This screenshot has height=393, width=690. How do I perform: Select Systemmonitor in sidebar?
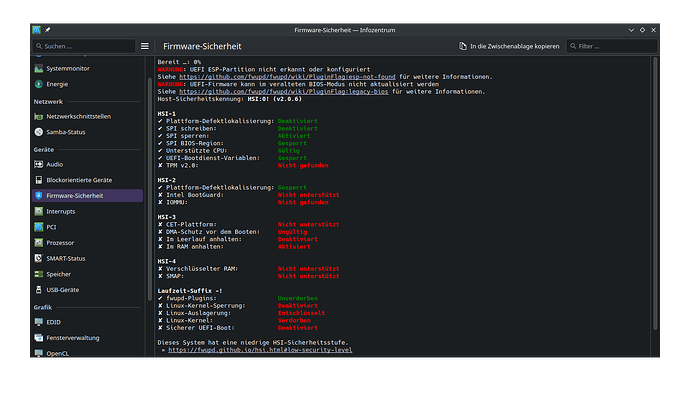coord(87,68)
